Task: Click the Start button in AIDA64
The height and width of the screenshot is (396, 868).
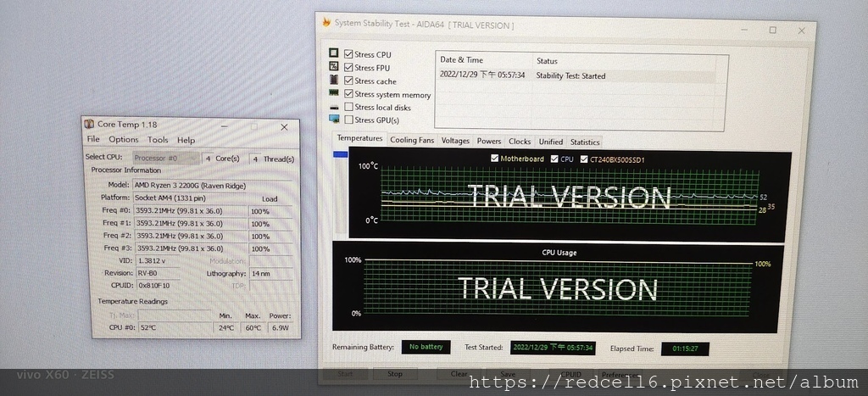Action: pyautogui.click(x=345, y=374)
